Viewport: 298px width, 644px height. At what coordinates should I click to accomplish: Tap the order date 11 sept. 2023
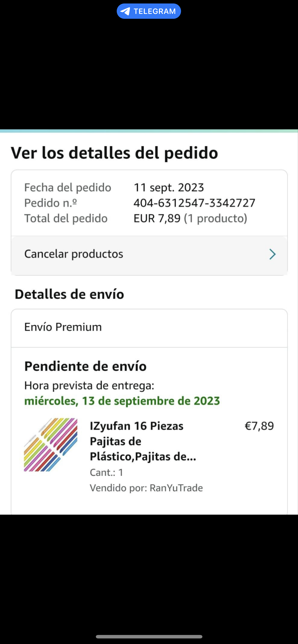pos(169,188)
